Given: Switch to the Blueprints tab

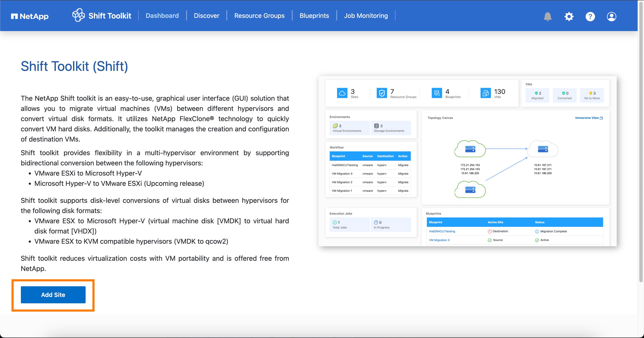Looking at the screenshot, I should [314, 16].
